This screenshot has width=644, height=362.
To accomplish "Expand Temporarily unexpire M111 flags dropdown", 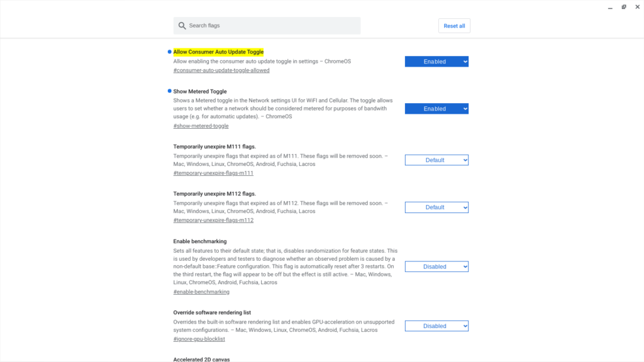I will pos(436,160).
